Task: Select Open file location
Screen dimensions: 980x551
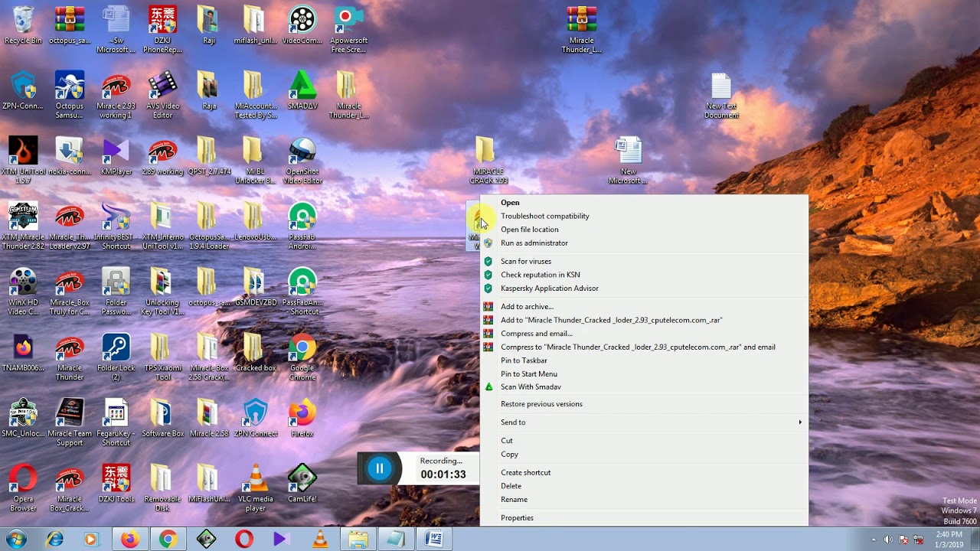Action: click(x=644, y=230)
